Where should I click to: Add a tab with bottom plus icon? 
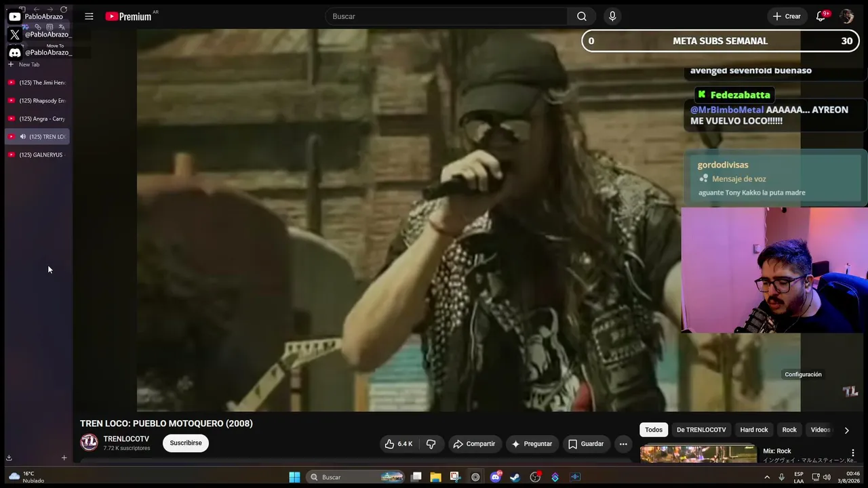click(64, 458)
